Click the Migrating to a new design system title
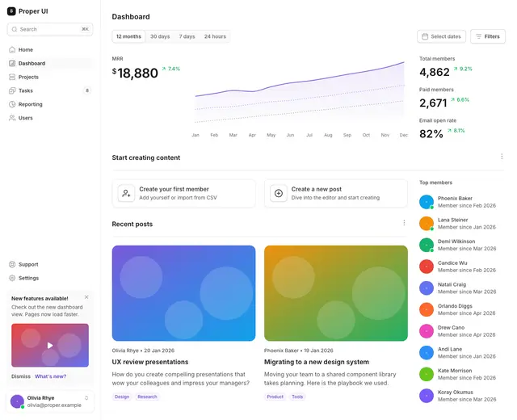Viewport: 517px width, 420px height. 317,362
